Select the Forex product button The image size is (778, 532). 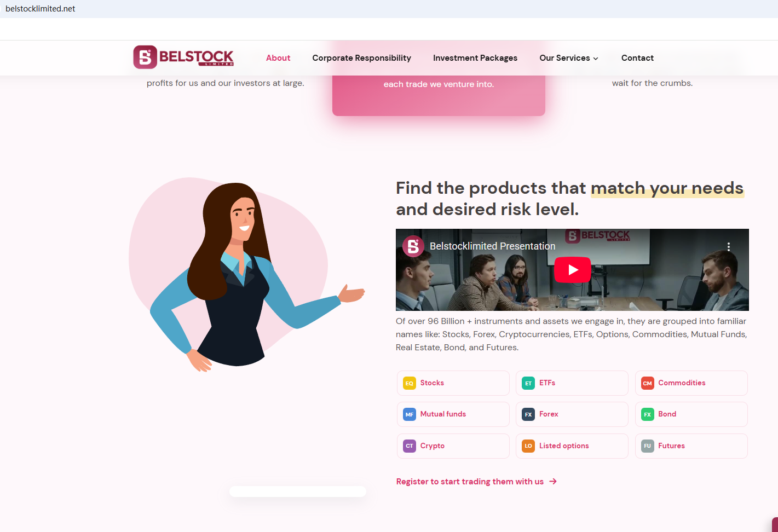(572, 414)
